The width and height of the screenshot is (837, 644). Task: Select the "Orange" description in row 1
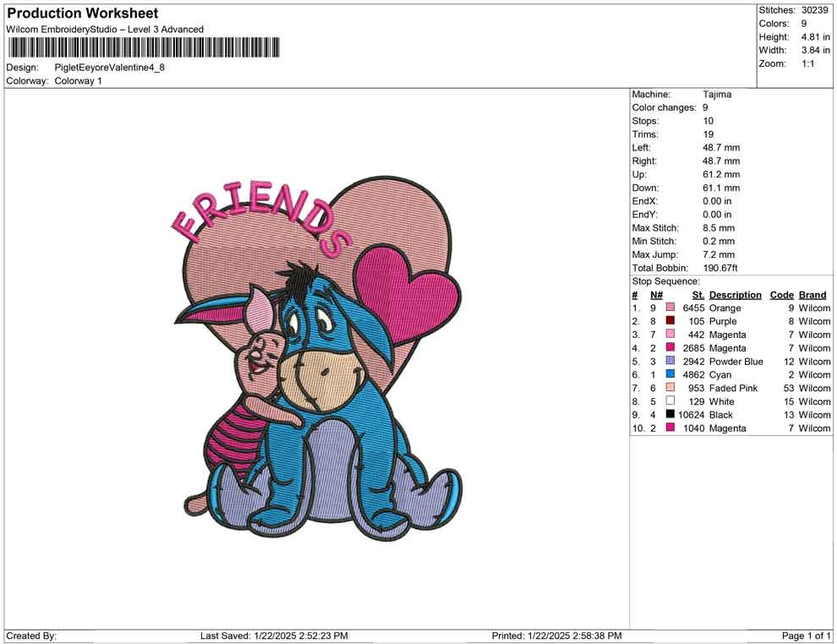click(x=725, y=308)
